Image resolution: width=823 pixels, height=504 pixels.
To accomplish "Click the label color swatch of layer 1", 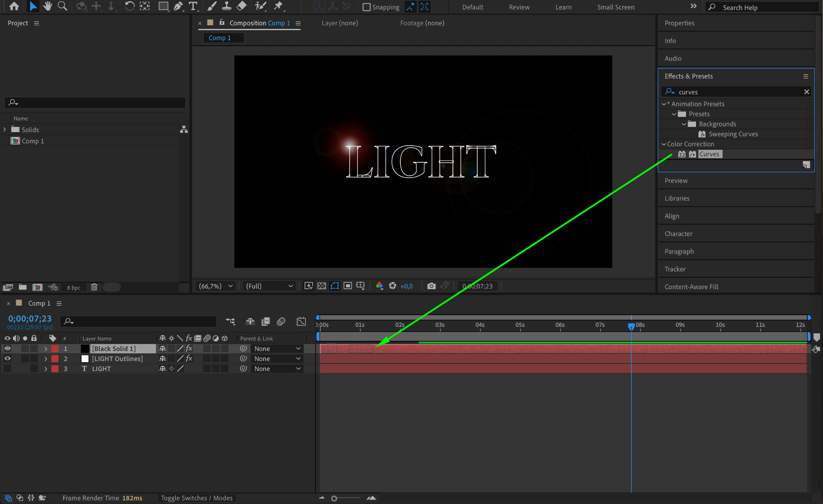I will pos(55,349).
